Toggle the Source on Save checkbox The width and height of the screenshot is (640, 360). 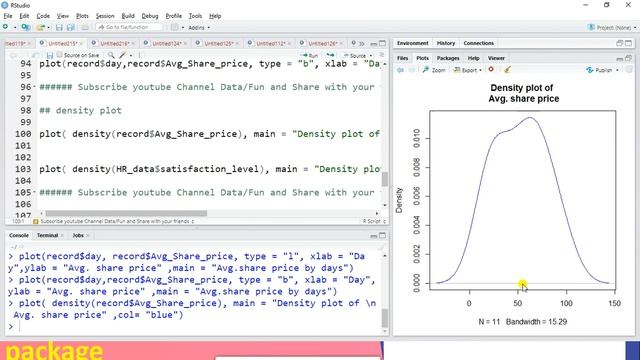click(60, 55)
